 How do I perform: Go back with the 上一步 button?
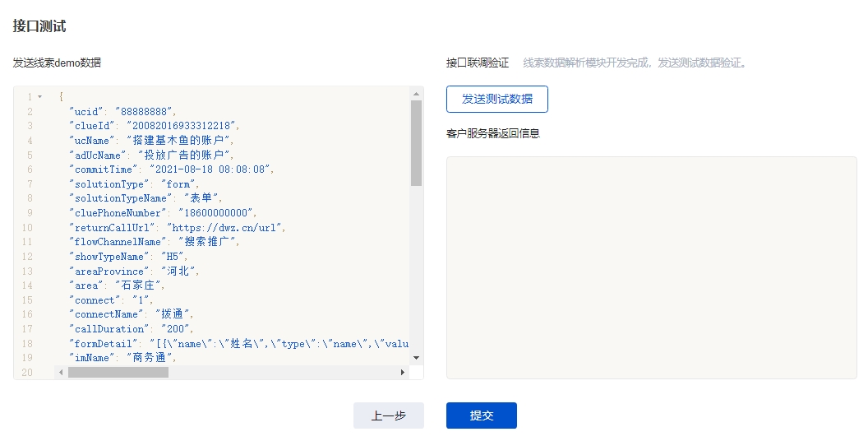[x=388, y=415]
